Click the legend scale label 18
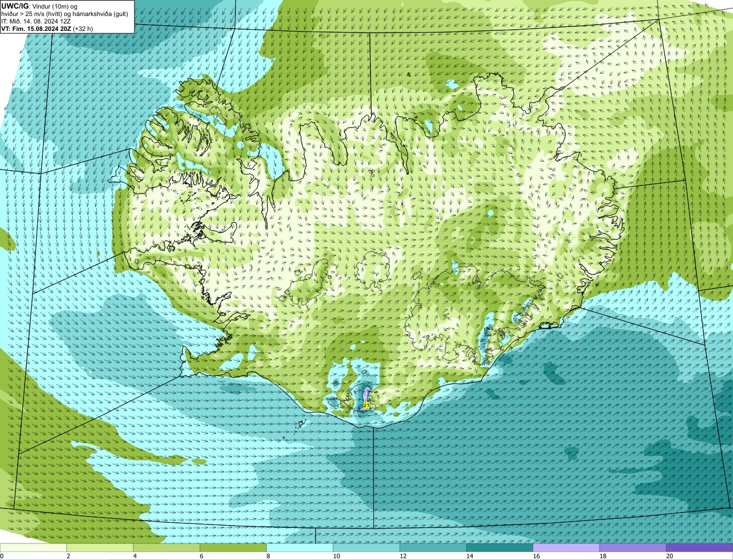 [x=603, y=556]
